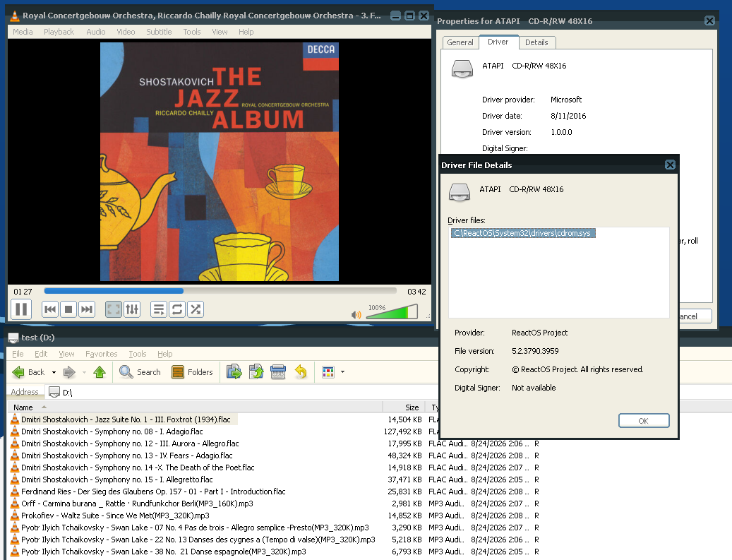Viewport: 732px width, 560px height.
Task: Sort files by Size column header
Action: point(404,407)
